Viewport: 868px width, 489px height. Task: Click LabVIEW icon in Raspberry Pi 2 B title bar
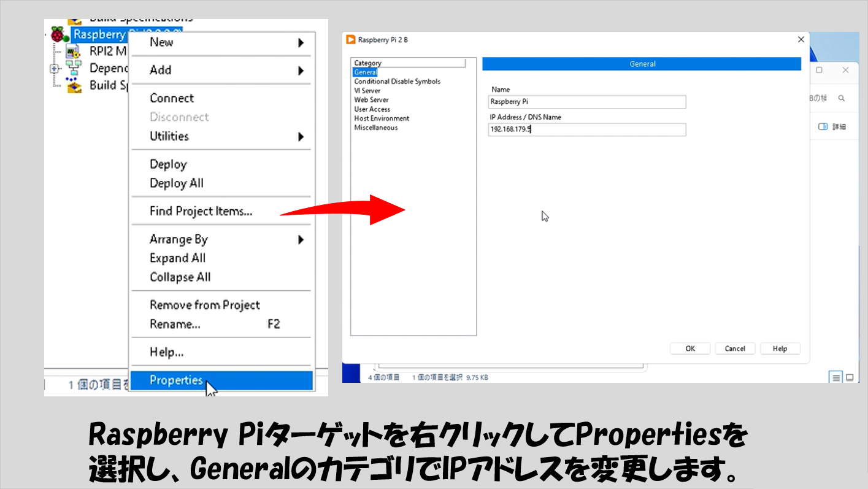(351, 40)
